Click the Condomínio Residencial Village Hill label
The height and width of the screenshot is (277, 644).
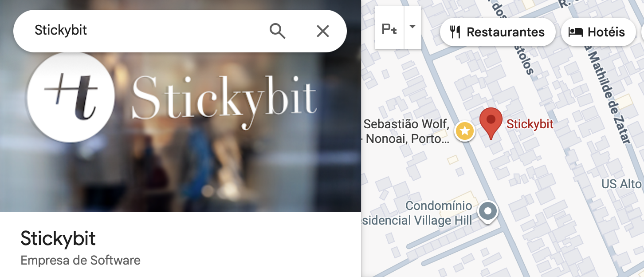point(417,213)
